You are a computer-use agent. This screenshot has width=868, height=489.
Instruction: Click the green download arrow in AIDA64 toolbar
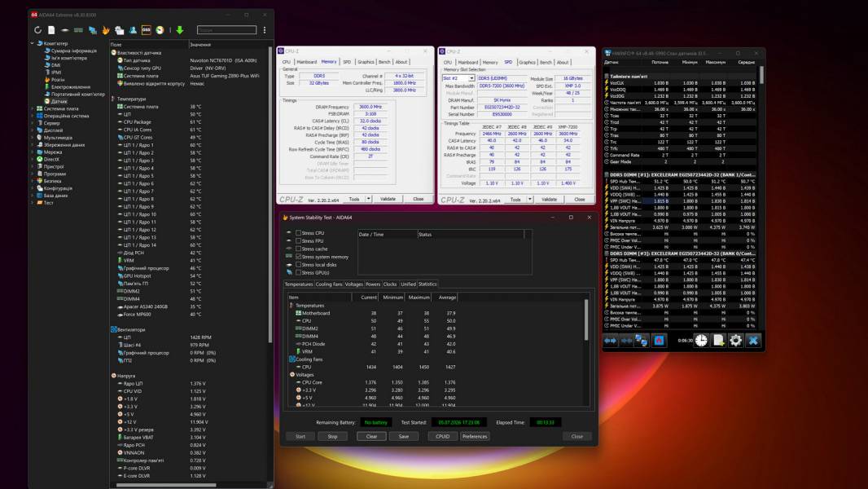(180, 30)
